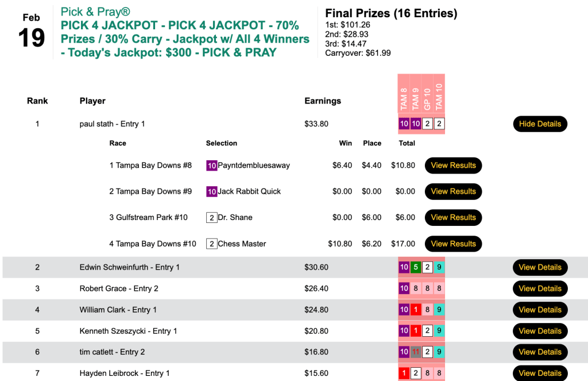This screenshot has width=588, height=381.
Task: Click purple 10 badge beside Payntdembluesaway
Action: click(x=212, y=166)
